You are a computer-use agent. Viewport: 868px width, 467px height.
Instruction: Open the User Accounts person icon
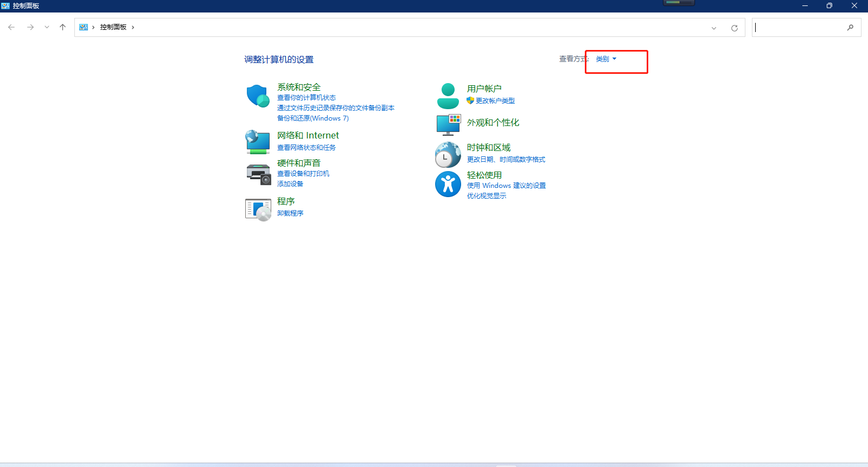coord(448,96)
